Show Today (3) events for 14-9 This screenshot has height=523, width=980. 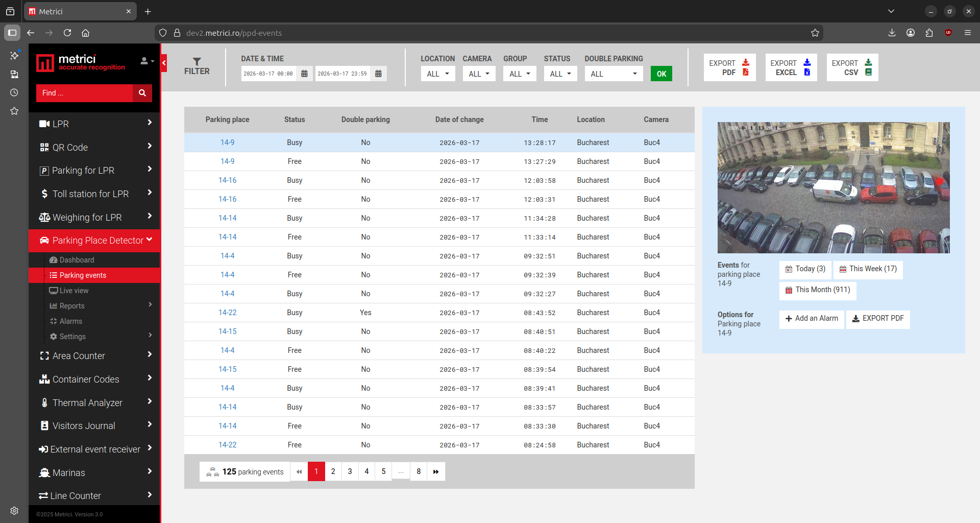point(805,269)
